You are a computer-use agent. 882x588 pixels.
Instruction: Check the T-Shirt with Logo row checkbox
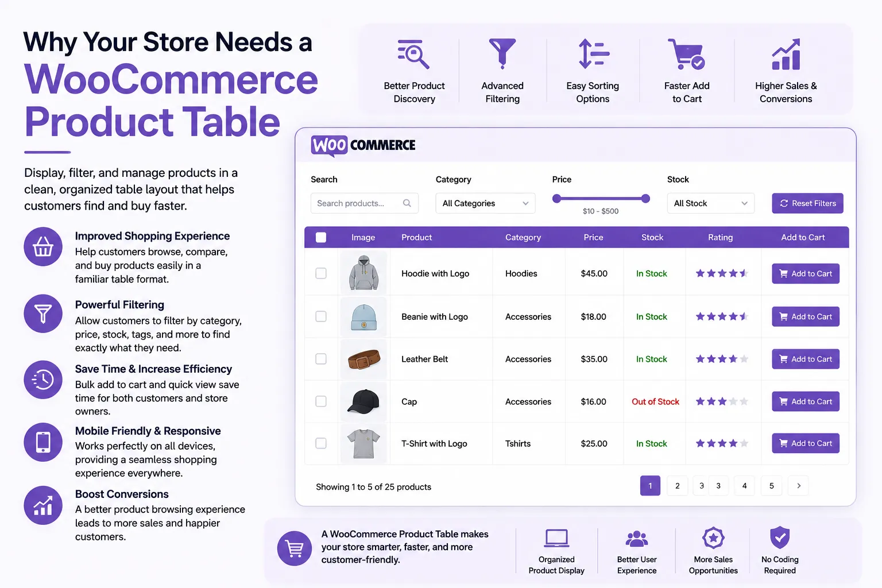coord(321,443)
